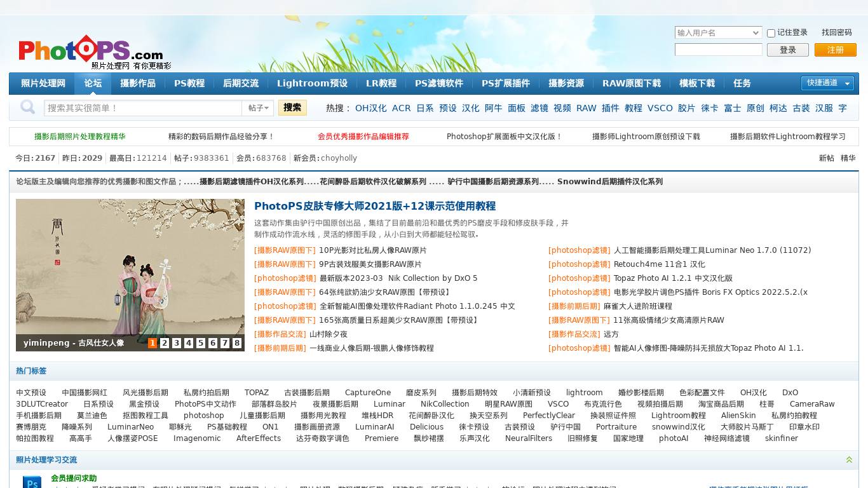The height and width of the screenshot is (488, 868).
Task: Select slide number 3 on the banner
Action: tap(177, 343)
